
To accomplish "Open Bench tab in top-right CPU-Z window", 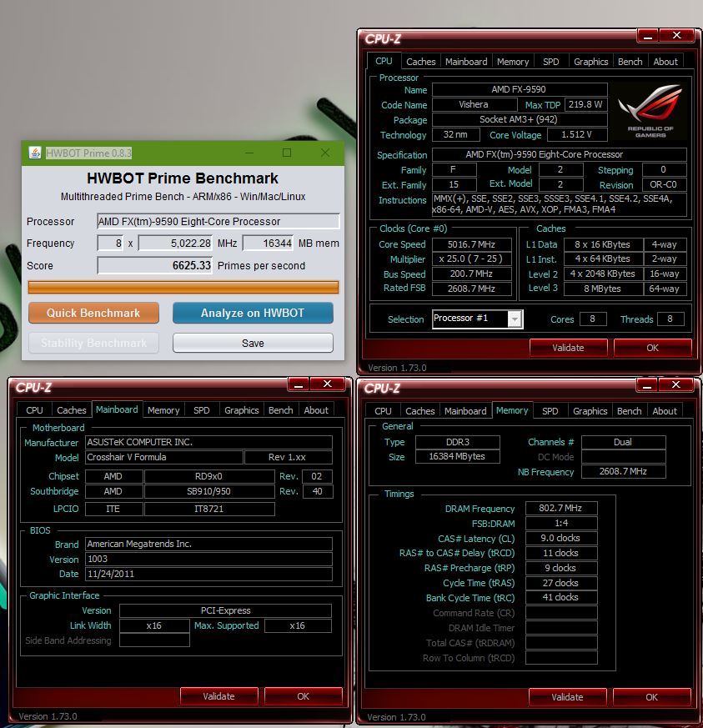I will (630, 62).
